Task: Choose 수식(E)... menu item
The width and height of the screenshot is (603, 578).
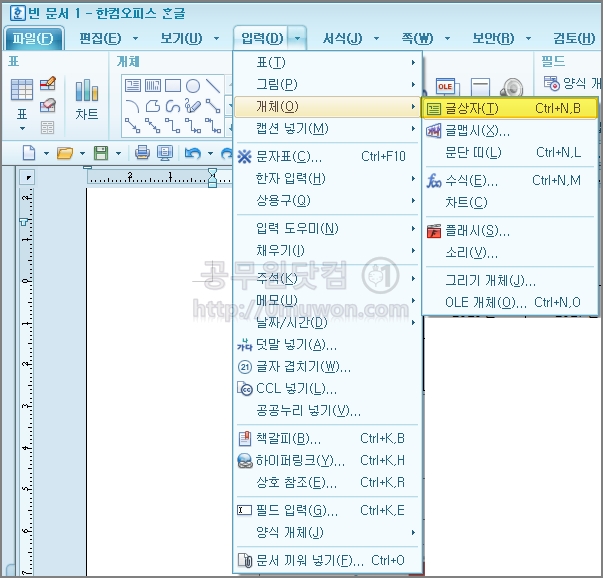Action: coord(510,180)
